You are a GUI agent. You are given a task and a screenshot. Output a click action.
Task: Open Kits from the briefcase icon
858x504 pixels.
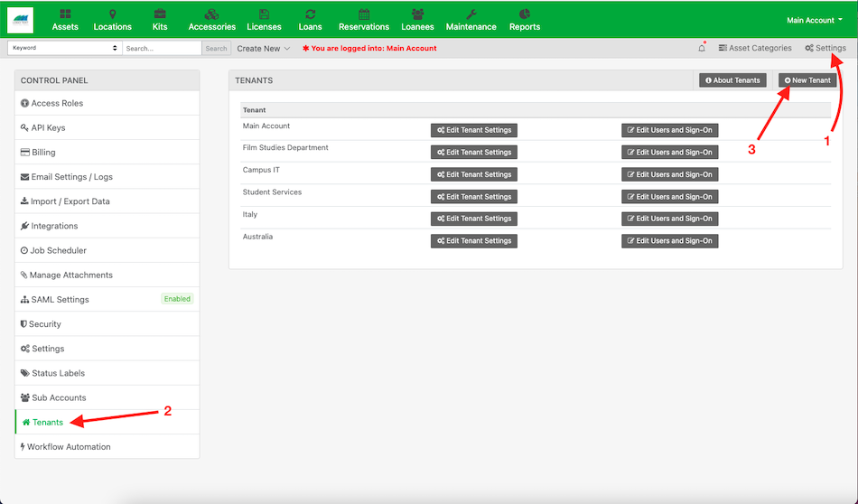click(160, 20)
